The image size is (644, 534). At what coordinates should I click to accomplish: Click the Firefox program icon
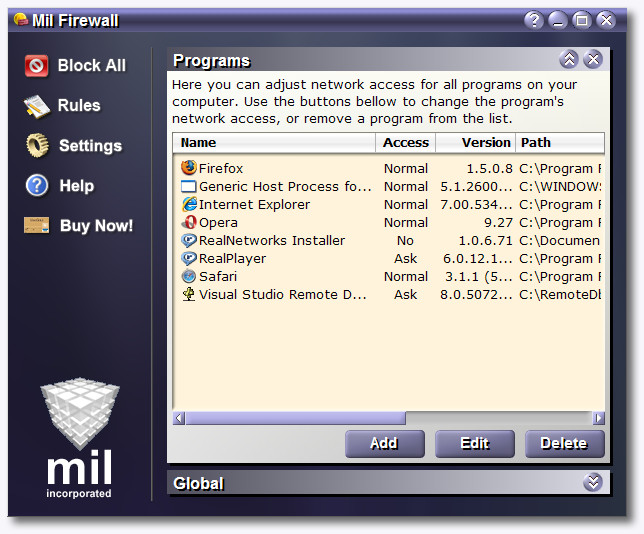click(x=189, y=168)
